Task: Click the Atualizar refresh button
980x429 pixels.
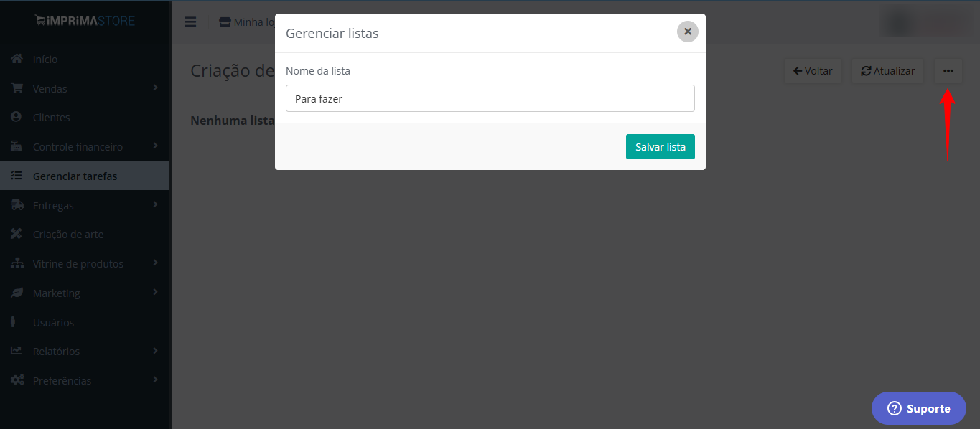Action: (x=888, y=71)
